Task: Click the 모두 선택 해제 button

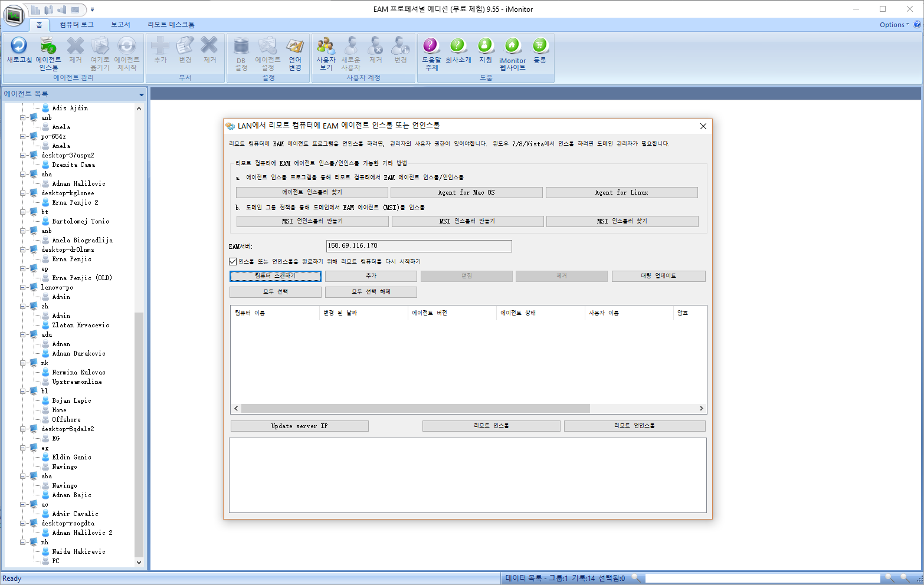Action: point(371,292)
